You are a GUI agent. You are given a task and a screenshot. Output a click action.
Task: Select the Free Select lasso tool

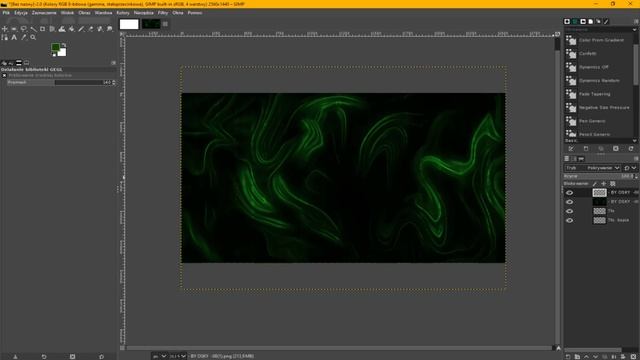pos(24,29)
